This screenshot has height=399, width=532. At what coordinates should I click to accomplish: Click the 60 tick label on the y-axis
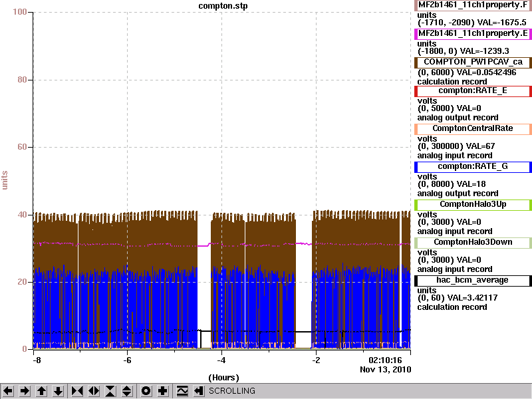point(22,147)
